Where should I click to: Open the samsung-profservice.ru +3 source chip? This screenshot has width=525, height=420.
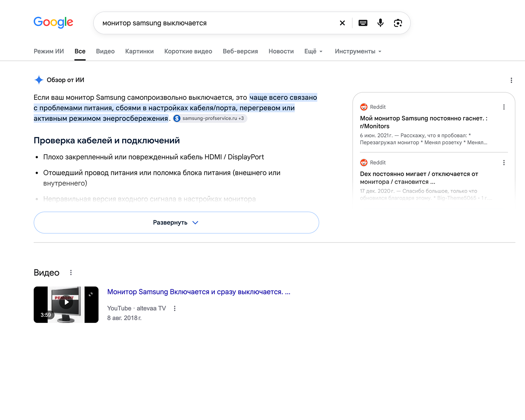pyautogui.click(x=210, y=118)
